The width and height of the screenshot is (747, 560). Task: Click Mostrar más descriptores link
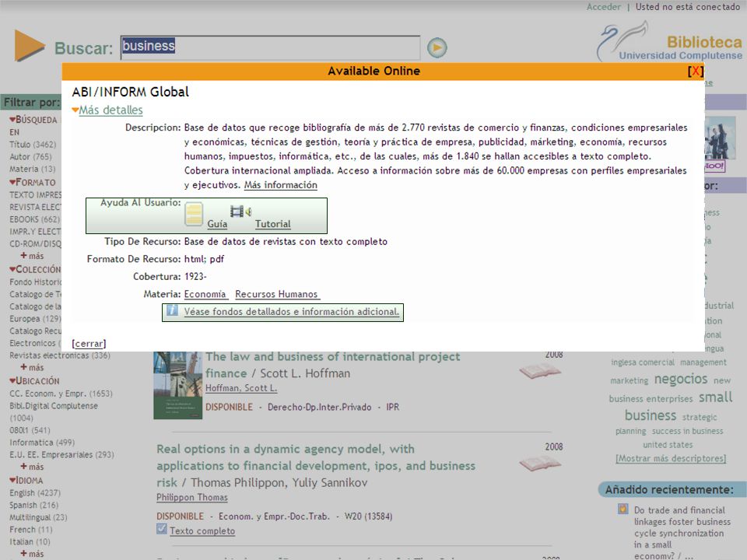671,459
